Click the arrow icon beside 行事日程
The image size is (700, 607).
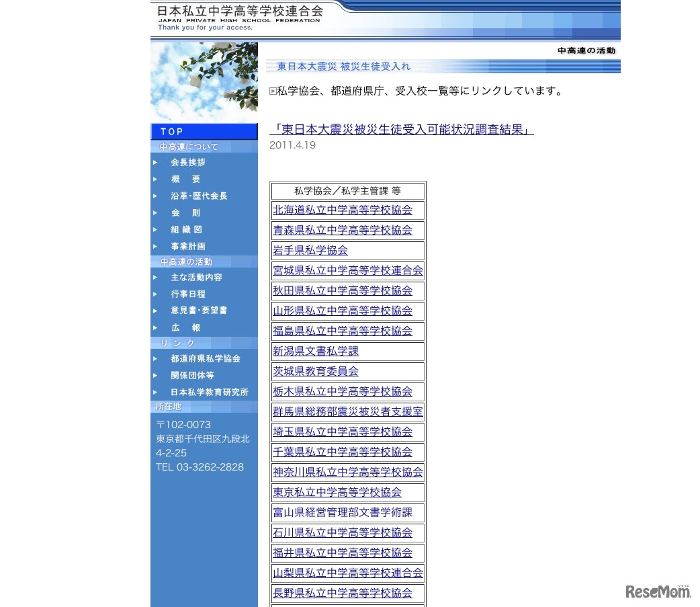click(155, 294)
